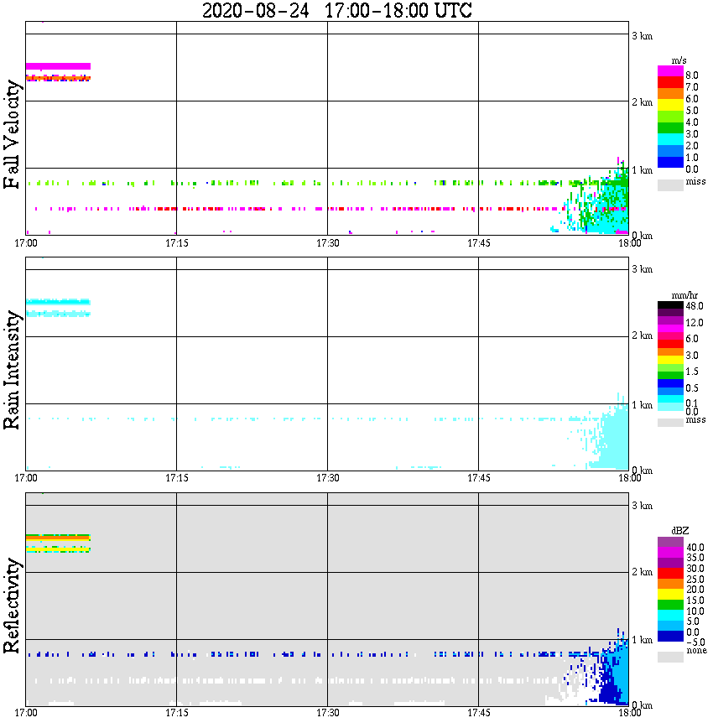713x728 pixels.
Task: Click the 17:00 tick under Rain Intensity panel
Action: (25, 478)
